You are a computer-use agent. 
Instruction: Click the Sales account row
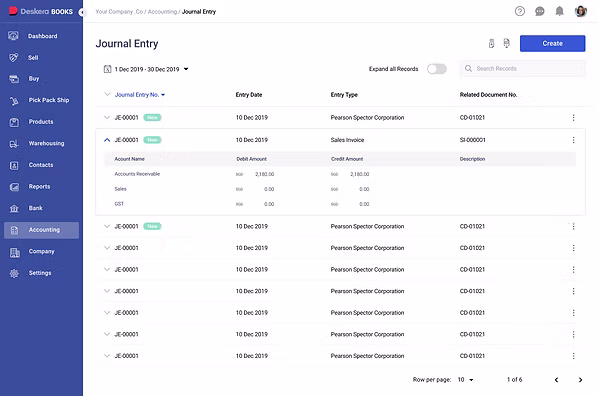click(339, 189)
